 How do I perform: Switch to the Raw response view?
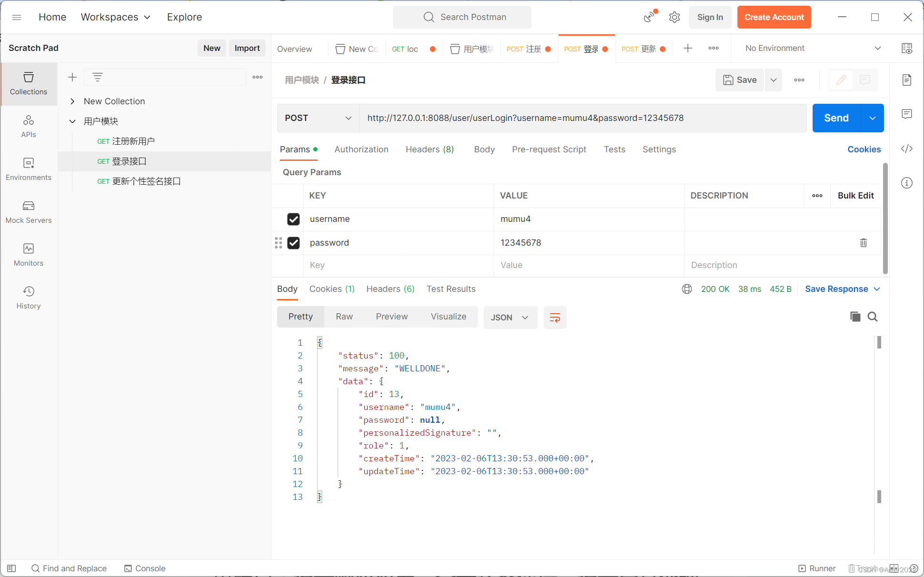point(344,317)
